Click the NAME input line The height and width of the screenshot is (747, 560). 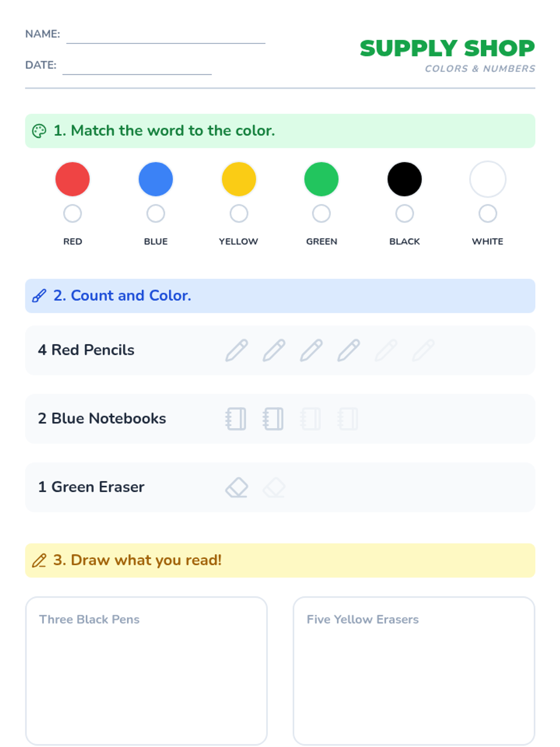pos(166,36)
